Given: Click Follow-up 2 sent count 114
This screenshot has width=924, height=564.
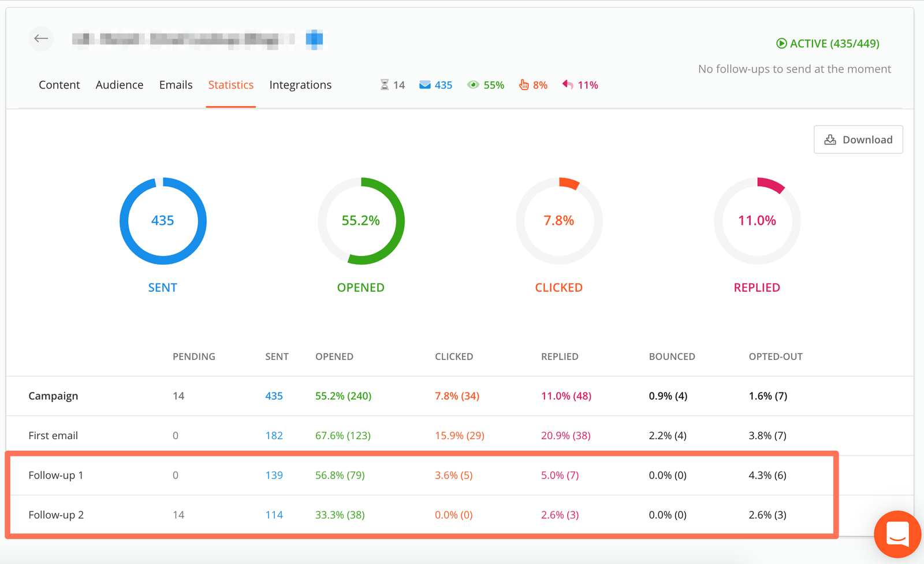Looking at the screenshot, I should pos(274,515).
